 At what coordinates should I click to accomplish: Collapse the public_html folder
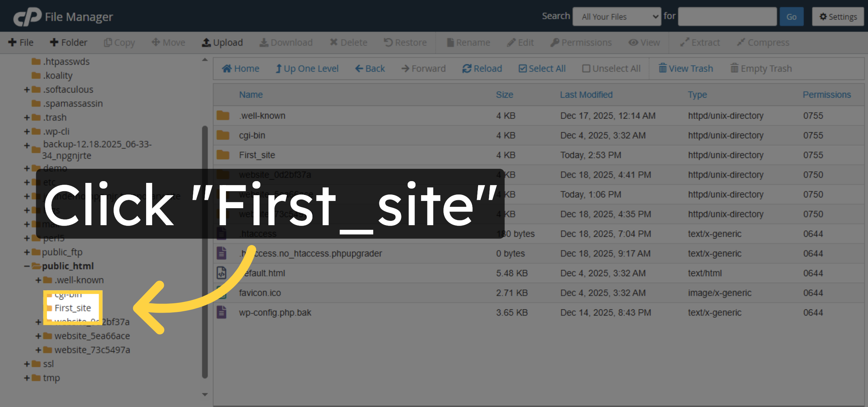point(27,266)
